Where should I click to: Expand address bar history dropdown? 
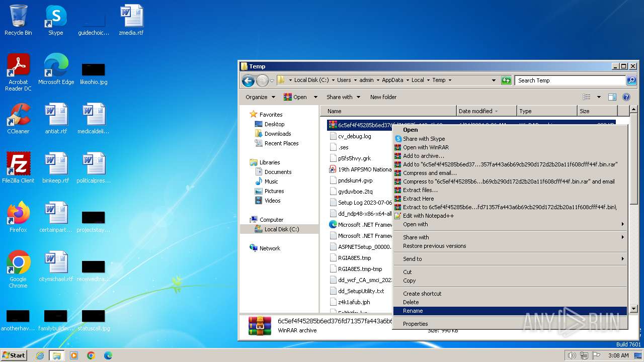point(494,80)
